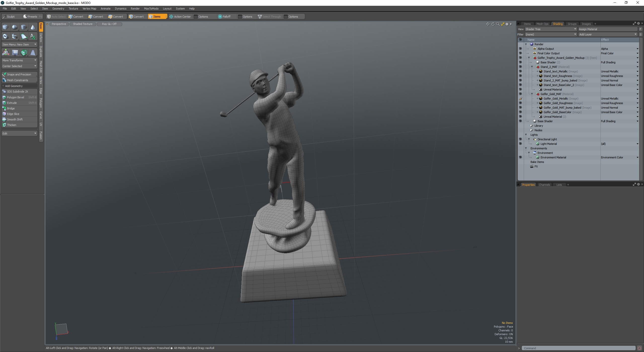This screenshot has width=644, height=352.
Task: Open the Edit dropdown in the left panel
Action: click(19, 134)
